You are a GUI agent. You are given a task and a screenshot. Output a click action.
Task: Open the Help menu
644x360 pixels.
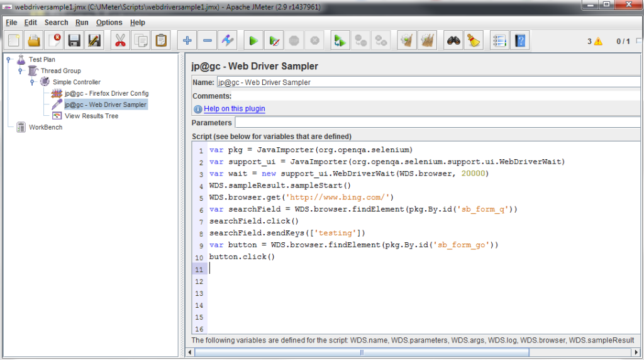click(x=138, y=23)
